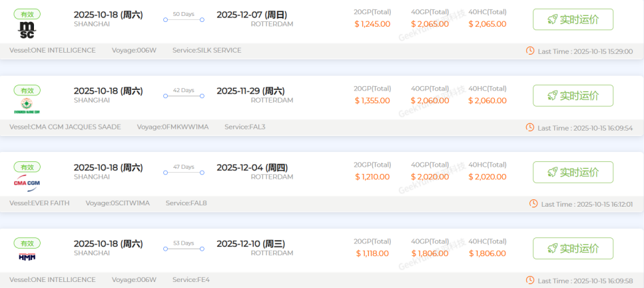Image resolution: width=644 pixels, height=288 pixels.
Task: Click the clock icon beside 15:29:00 timestamp
Action: point(530,51)
